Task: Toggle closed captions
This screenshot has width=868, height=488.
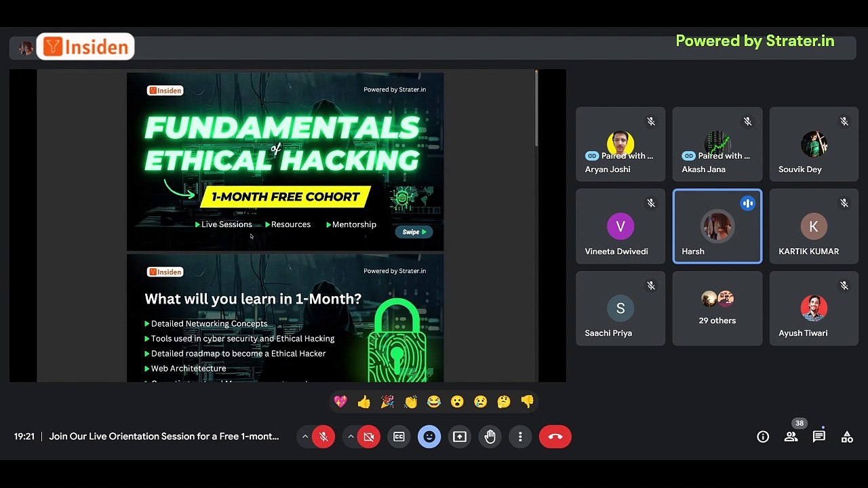Action: pyautogui.click(x=399, y=437)
